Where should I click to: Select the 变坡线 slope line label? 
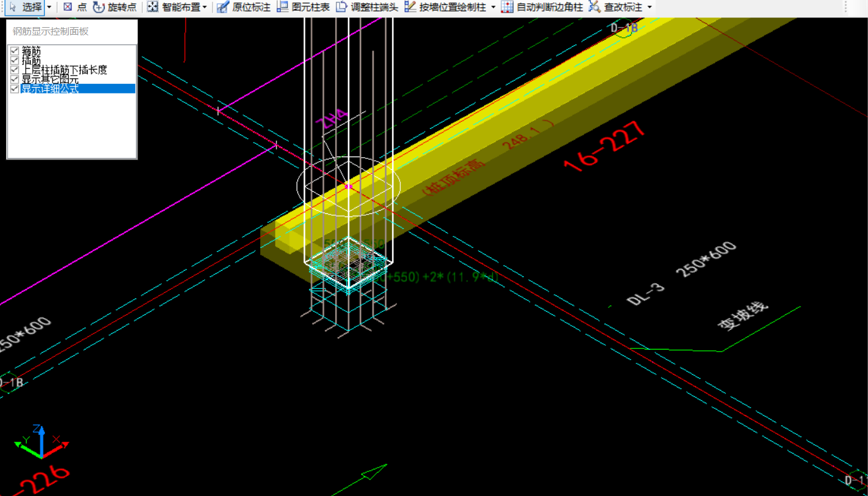743,316
